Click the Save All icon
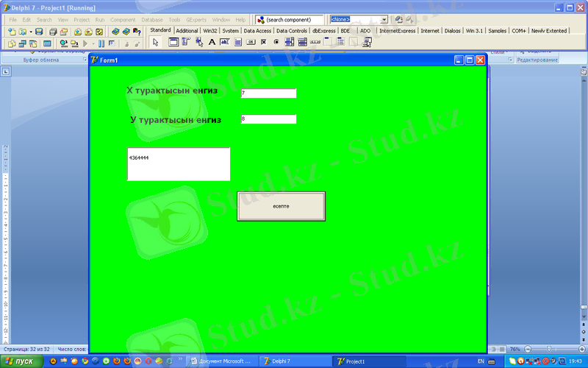Image resolution: width=588 pixels, height=368 pixels. (53, 32)
